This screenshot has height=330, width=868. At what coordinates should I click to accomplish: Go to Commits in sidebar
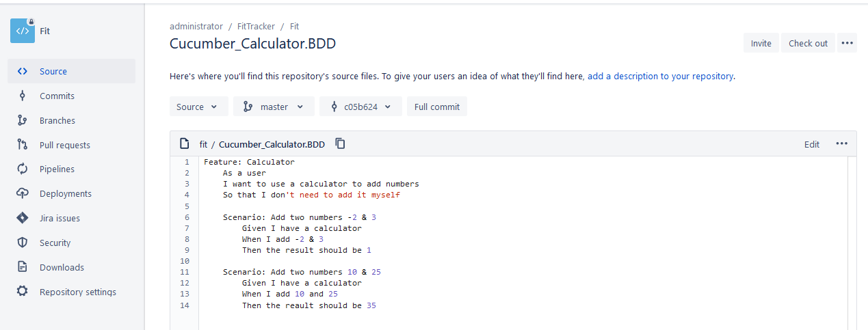pyautogui.click(x=72, y=96)
